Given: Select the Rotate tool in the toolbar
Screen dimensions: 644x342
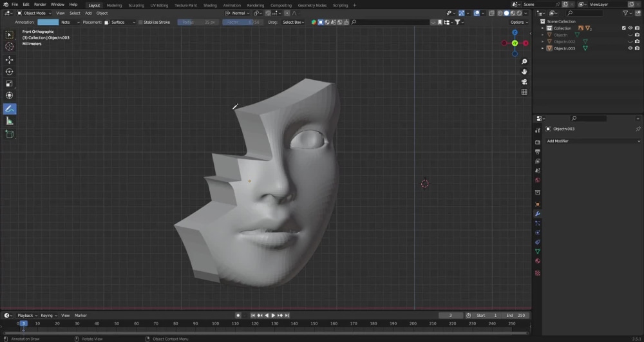Looking at the screenshot, I should pyautogui.click(x=10, y=71).
